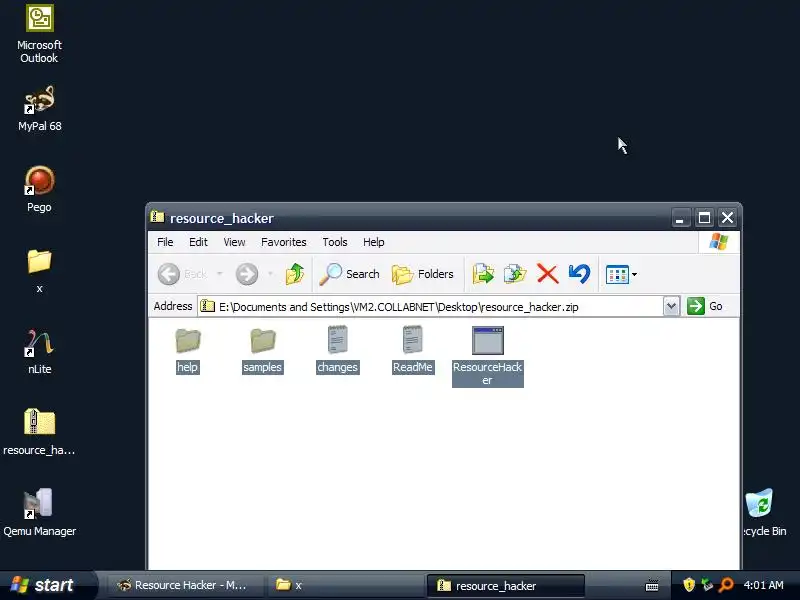Click the Forward navigation button

[x=247, y=274]
